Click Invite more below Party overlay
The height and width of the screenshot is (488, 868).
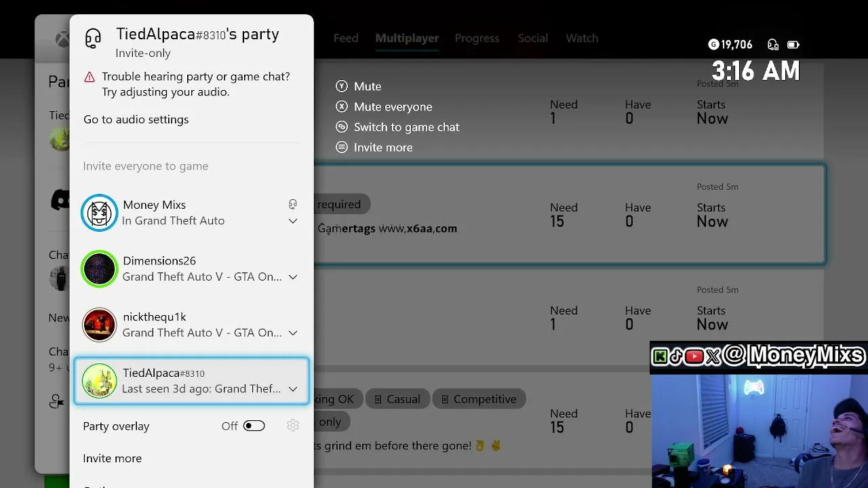[x=113, y=458]
